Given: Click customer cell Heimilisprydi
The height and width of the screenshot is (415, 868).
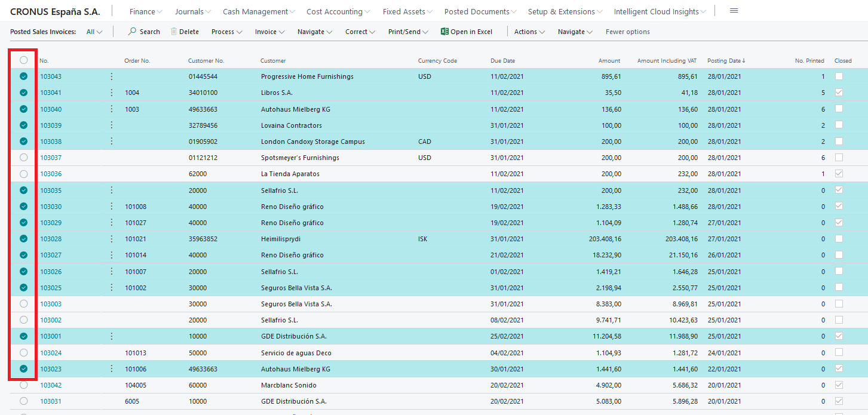Looking at the screenshot, I should [x=281, y=239].
